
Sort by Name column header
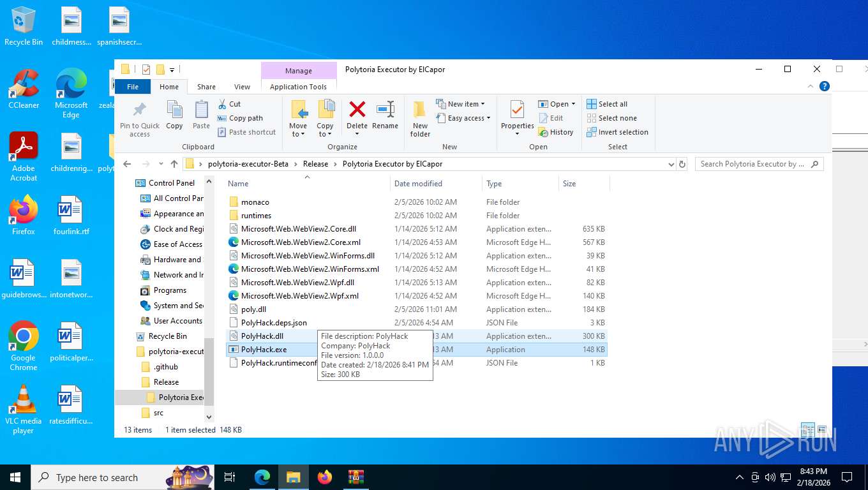(x=307, y=184)
